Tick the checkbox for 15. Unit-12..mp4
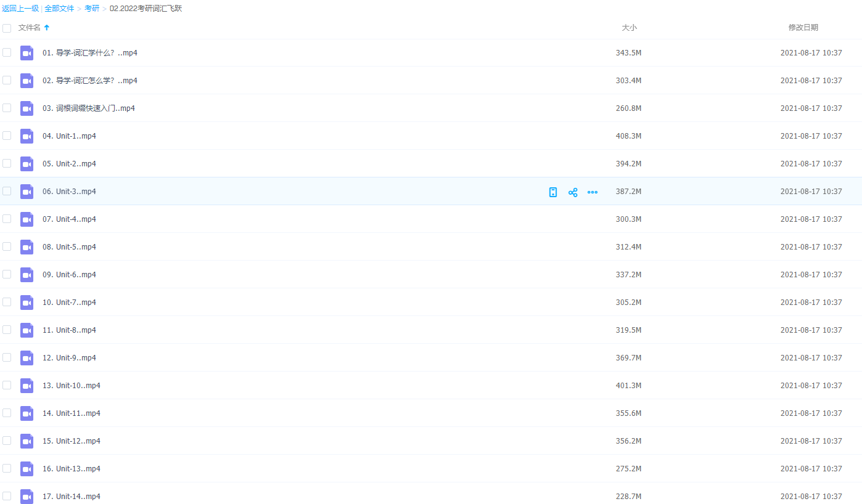862x504 pixels. [7, 441]
